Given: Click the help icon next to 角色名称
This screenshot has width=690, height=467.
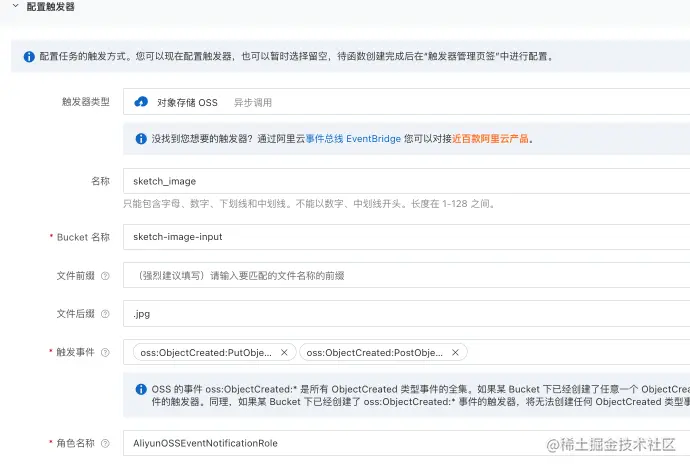Looking at the screenshot, I should coord(105,443).
